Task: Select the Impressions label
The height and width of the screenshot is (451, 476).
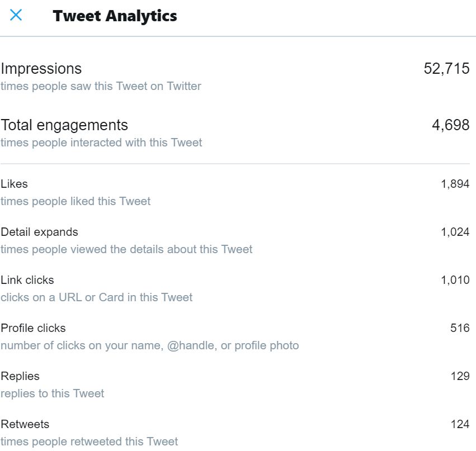Action: (41, 69)
